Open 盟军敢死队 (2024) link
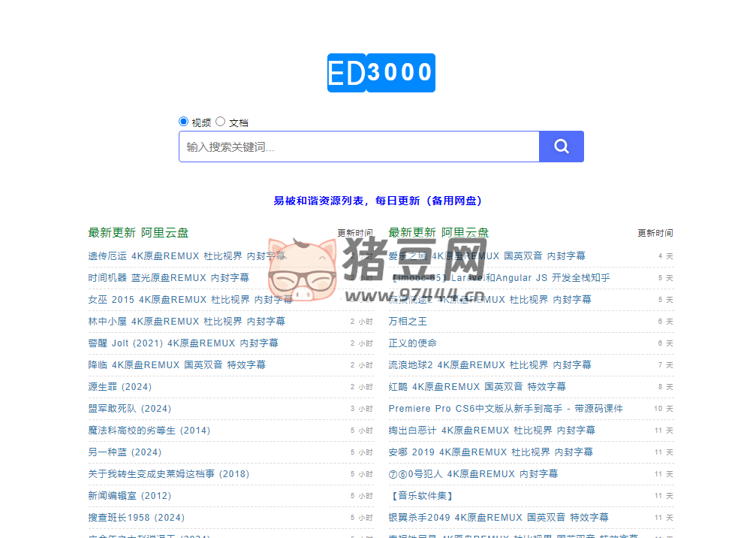Viewport: 756px width, 538px height. pos(130,409)
